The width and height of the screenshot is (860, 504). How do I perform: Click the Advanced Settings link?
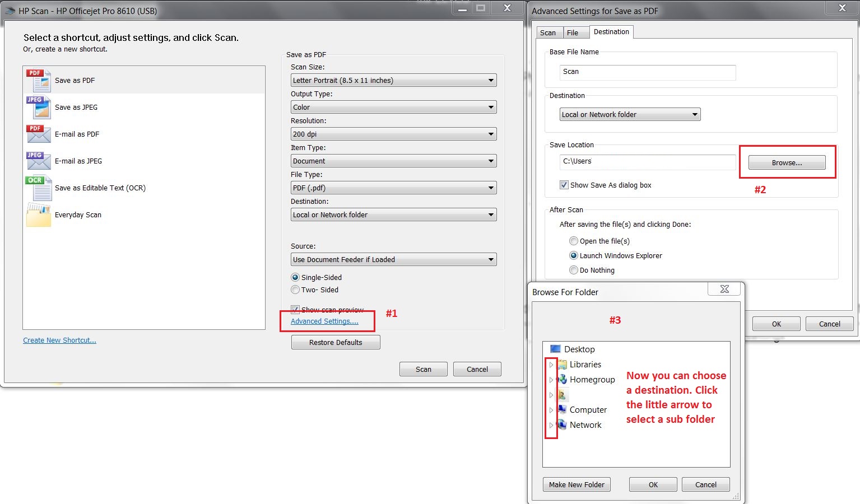pyautogui.click(x=324, y=321)
